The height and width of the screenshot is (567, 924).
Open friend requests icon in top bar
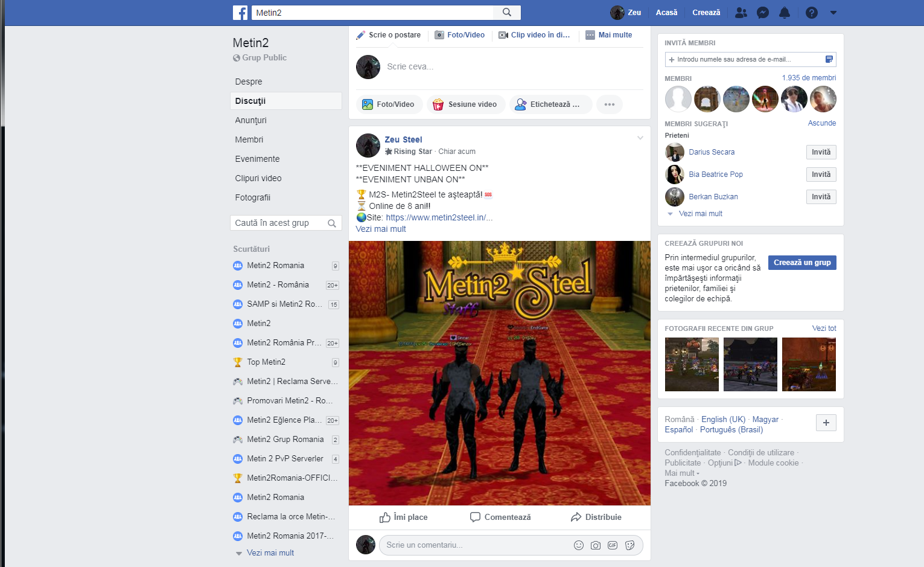coord(741,13)
